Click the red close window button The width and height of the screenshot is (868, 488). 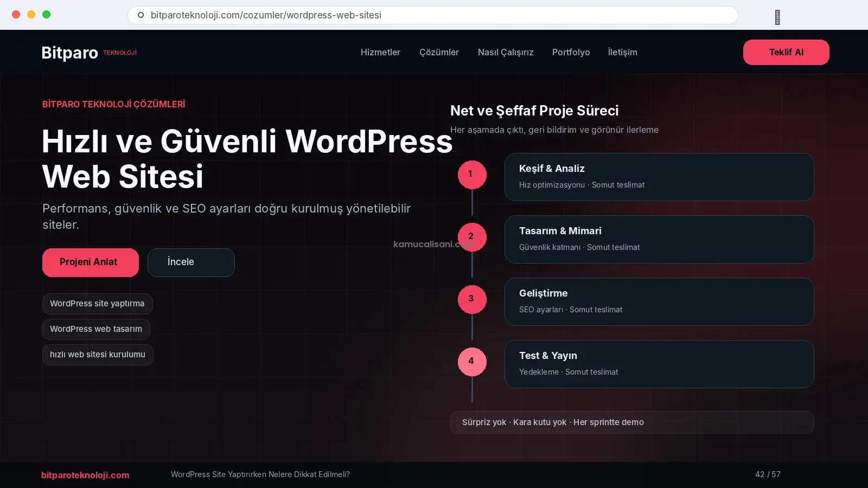click(x=16, y=15)
